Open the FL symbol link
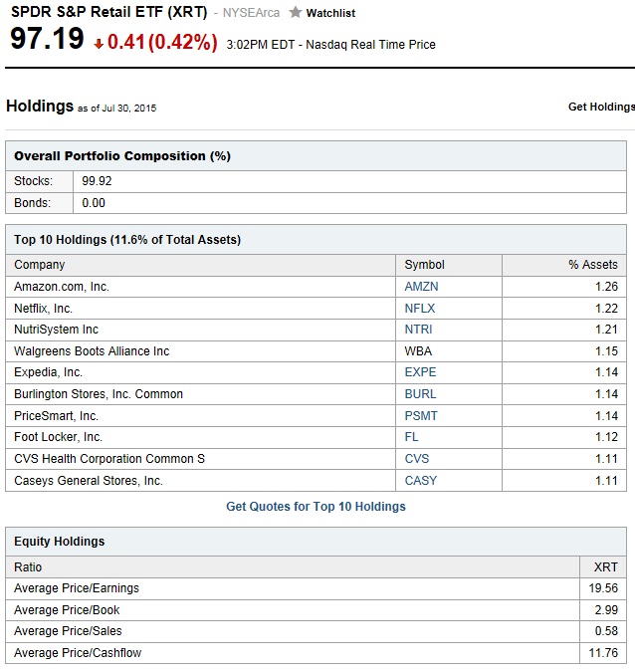The width and height of the screenshot is (635, 672). (x=411, y=437)
